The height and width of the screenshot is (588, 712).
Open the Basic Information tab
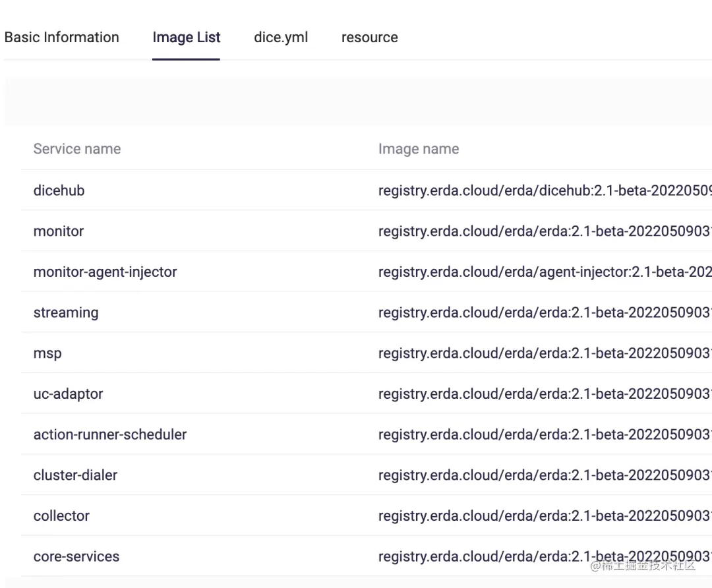pos(62,37)
